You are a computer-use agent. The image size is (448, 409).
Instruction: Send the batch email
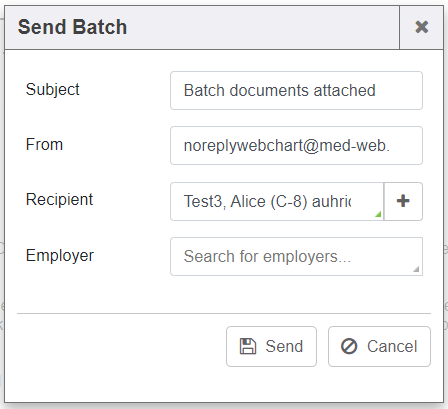(271, 346)
